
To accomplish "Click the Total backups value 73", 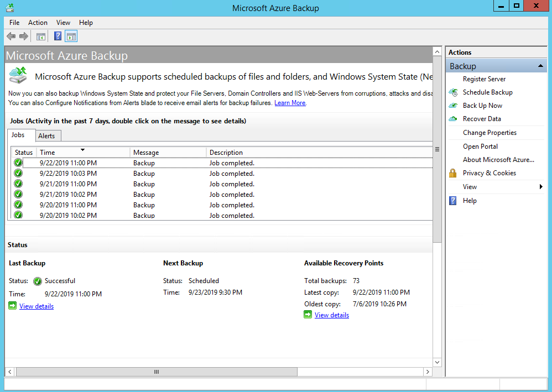I will pyautogui.click(x=356, y=281).
